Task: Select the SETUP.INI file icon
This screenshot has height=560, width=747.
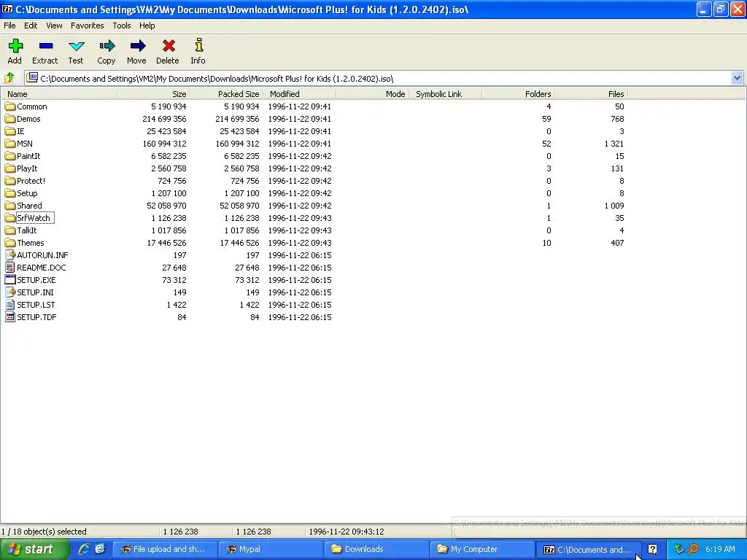Action: click(x=10, y=292)
